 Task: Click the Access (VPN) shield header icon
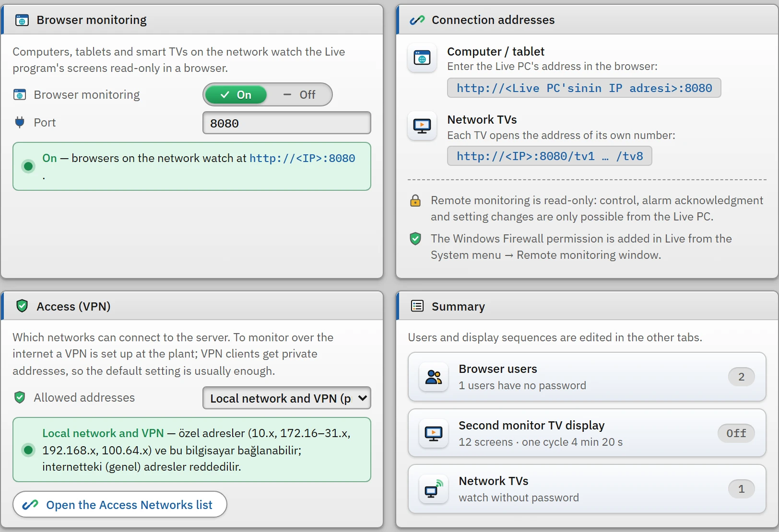click(x=22, y=306)
